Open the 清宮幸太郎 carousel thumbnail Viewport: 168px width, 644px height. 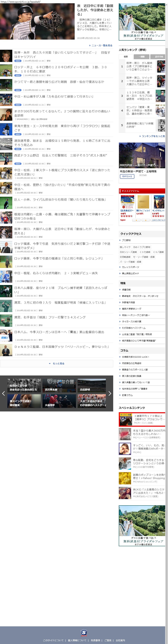pos(59,385)
